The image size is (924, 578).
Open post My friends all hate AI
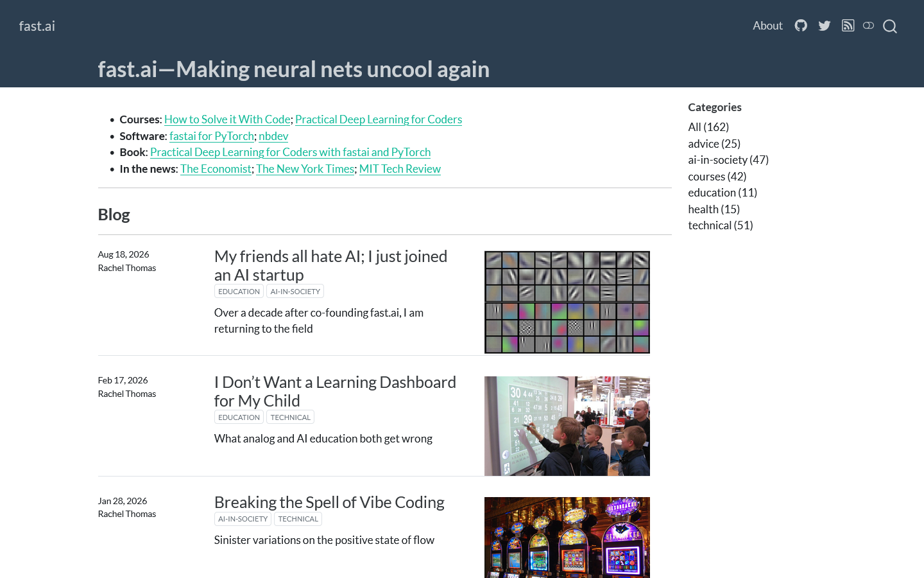coord(330,265)
